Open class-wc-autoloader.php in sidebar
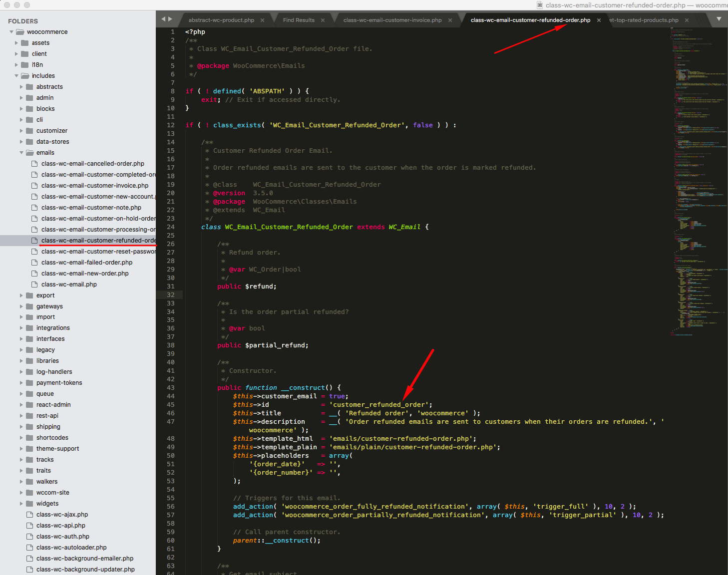 coord(71,548)
